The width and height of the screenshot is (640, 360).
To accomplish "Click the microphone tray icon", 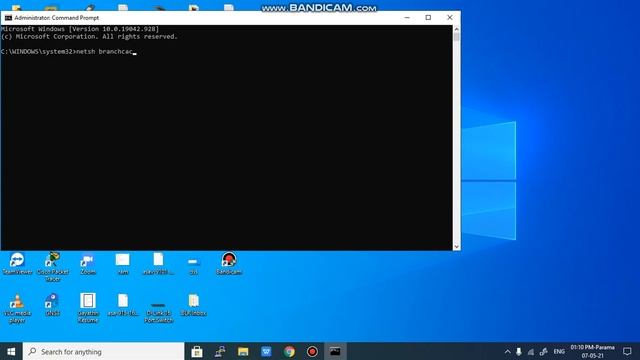I will click(x=519, y=351).
